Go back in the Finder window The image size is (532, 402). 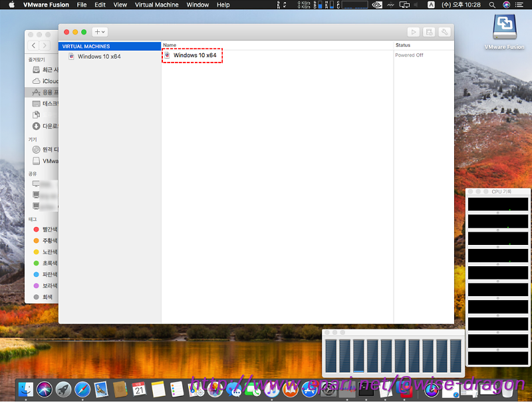tap(33, 45)
